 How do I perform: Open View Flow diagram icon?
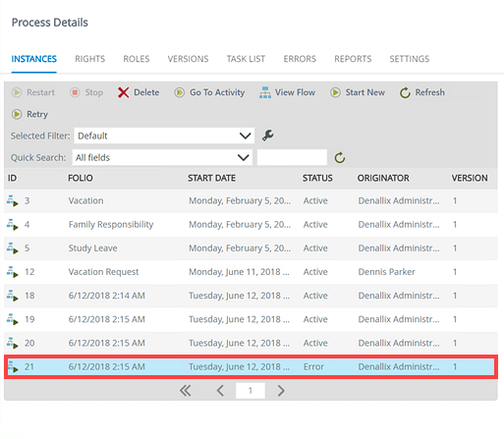(x=265, y=92)
